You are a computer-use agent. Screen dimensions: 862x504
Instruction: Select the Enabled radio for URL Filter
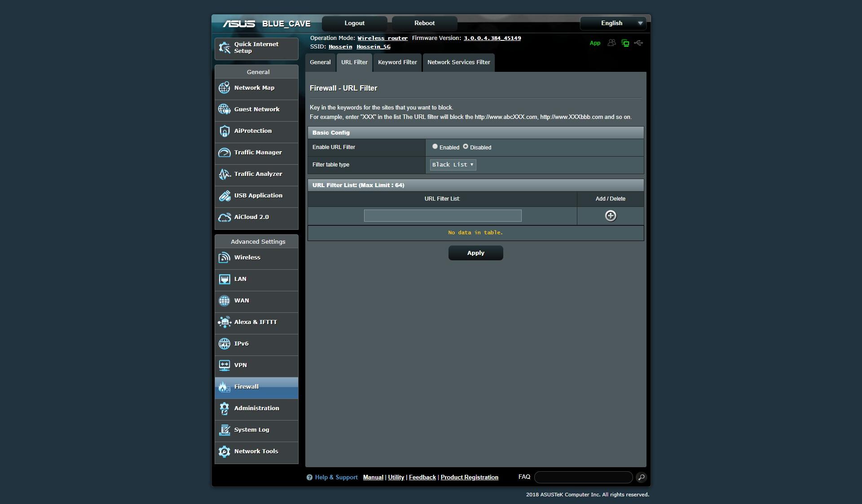435,146
